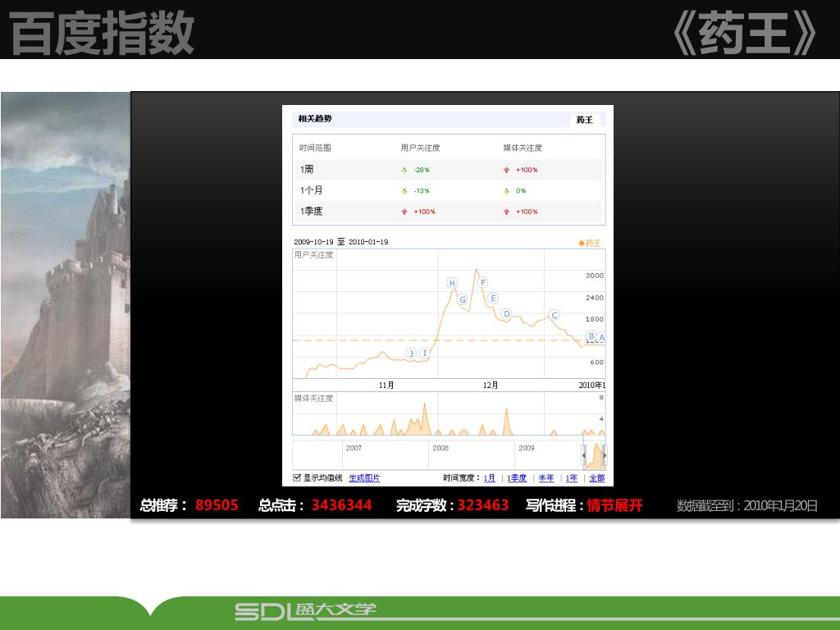Click the 1个月 media attention arrow icon

(x=506, y=190)
